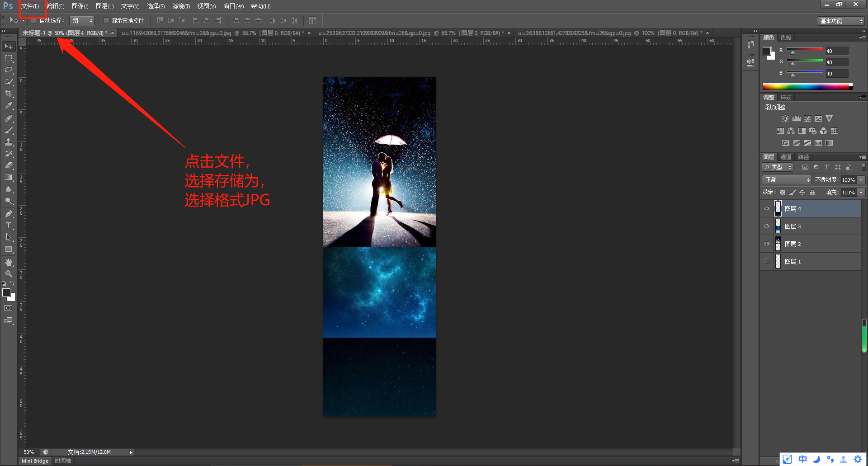Select the Lasso tool
Viewport: 868px width, 466px height.
tap(8, 70)
